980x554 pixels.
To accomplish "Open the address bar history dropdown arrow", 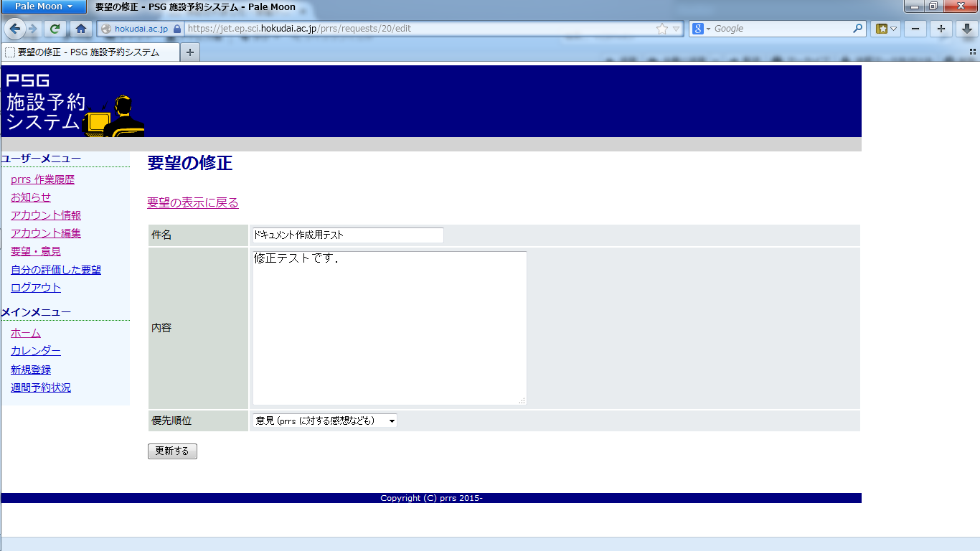I will (x=677, y=29).
